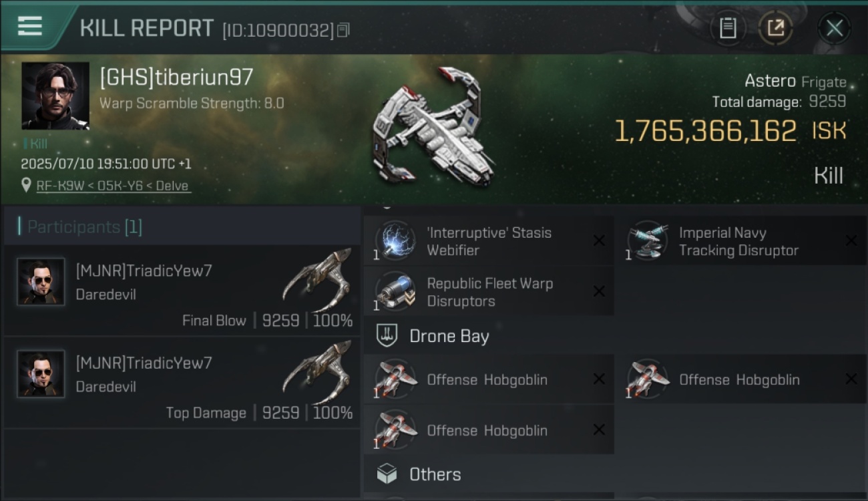Select the Top Damage Daredevil ship icon
This screenshot has width=868, height=501.
pos(317,371)
